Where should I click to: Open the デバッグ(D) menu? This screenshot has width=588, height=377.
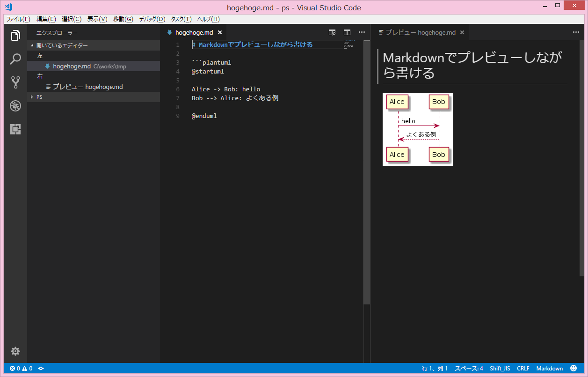pyautogui.click(x=152, y=19)
